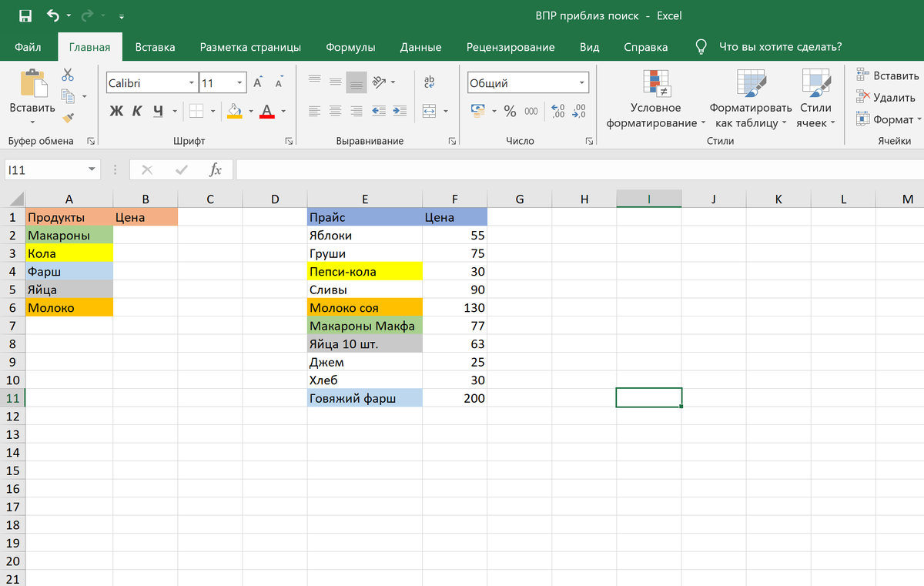Apply the fill color bucket icon
The height and width of the screenshot is (586, 924).
(x=235, y=111)
